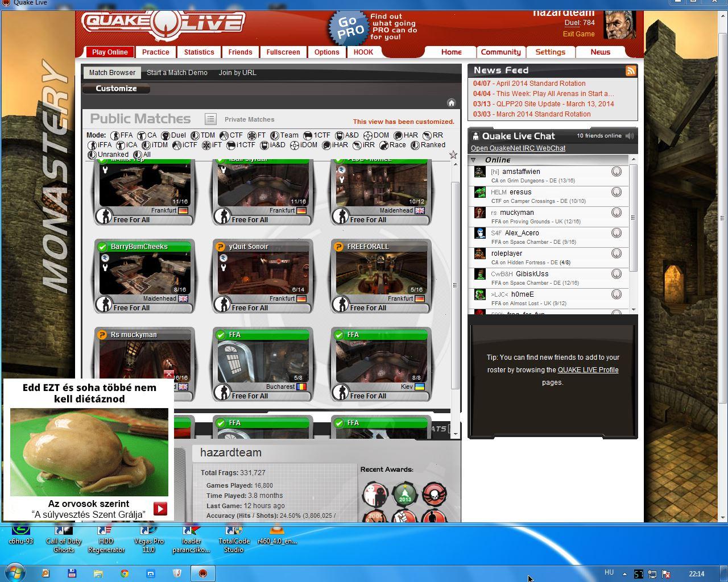Select the A&D mode filter
Viewport: 728px width, 582px height.
347,135
